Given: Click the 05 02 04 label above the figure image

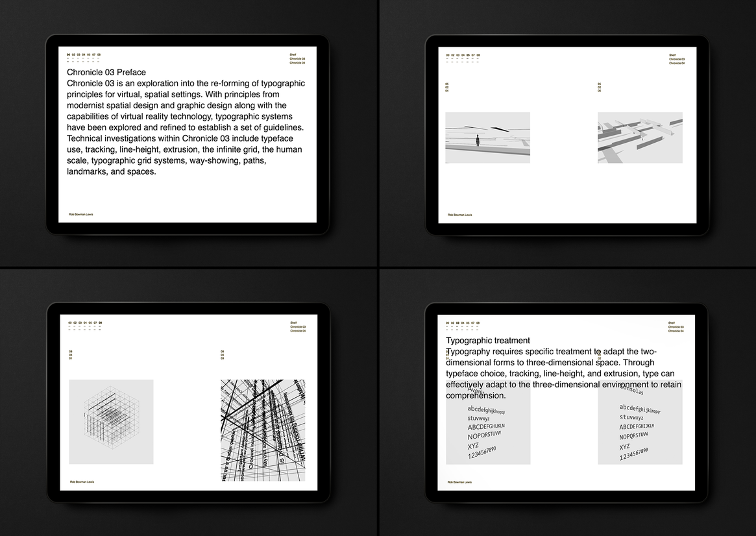Looking at the screenshot, I should point(447,88).
